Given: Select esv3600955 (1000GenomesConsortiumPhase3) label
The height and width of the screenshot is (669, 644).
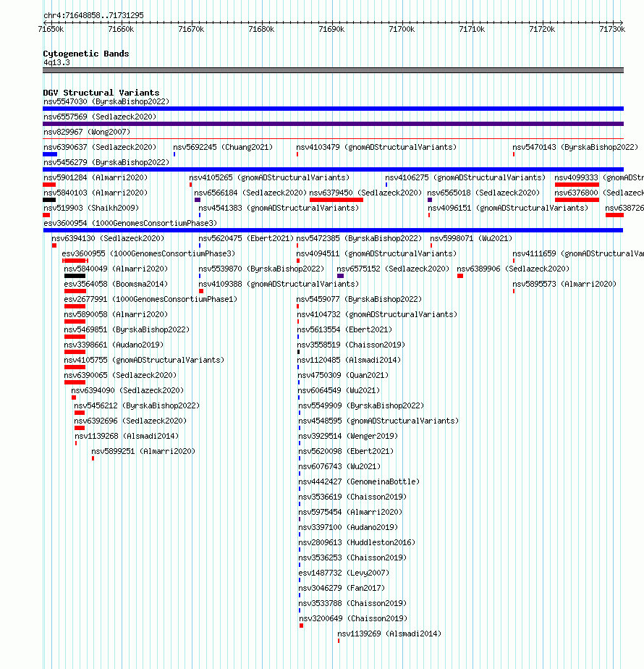Looking at the screenshot, I should tap(148, 254).
